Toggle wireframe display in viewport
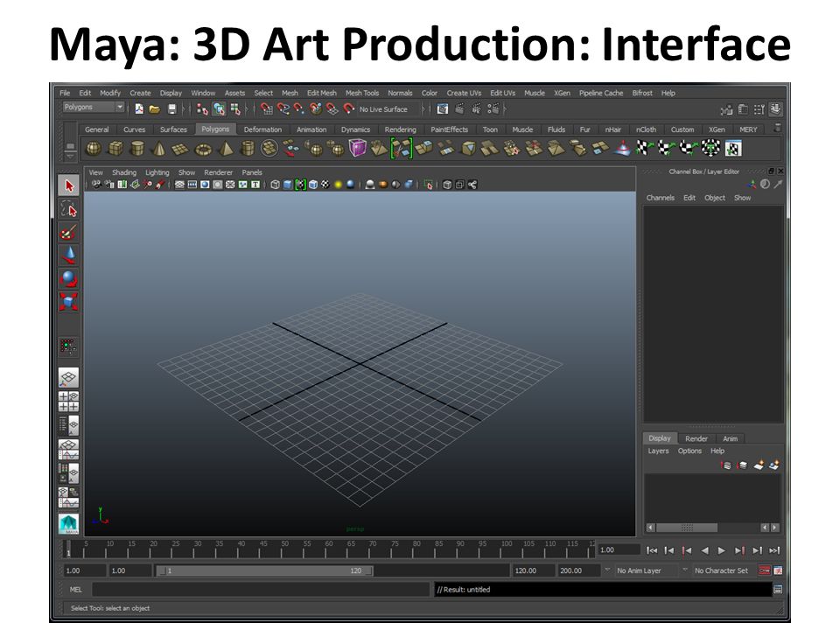 [x=276, y=185]
